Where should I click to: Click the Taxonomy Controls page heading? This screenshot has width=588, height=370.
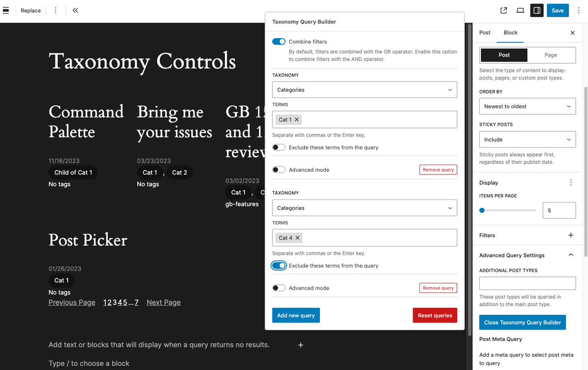pos(142,62)
